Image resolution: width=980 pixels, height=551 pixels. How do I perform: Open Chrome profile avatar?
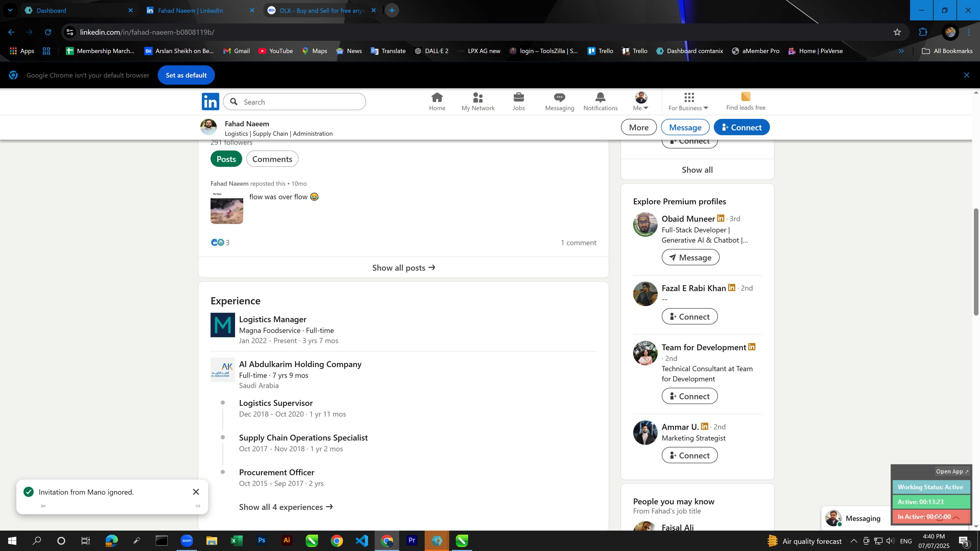(950, 32)
